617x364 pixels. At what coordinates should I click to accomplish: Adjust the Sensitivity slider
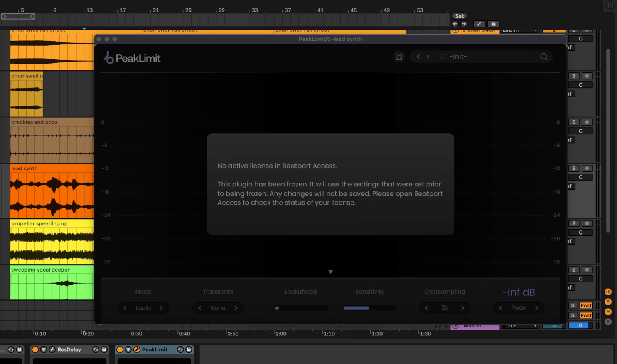pos(370,308)
